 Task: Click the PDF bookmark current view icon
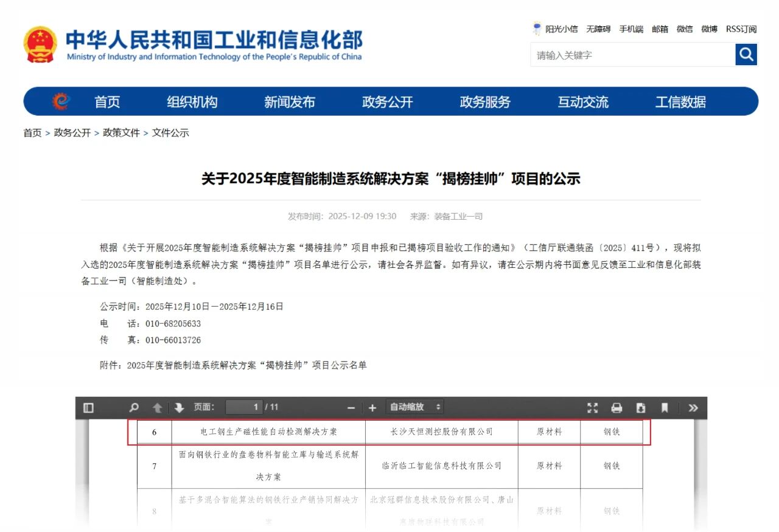pos(665,407)
